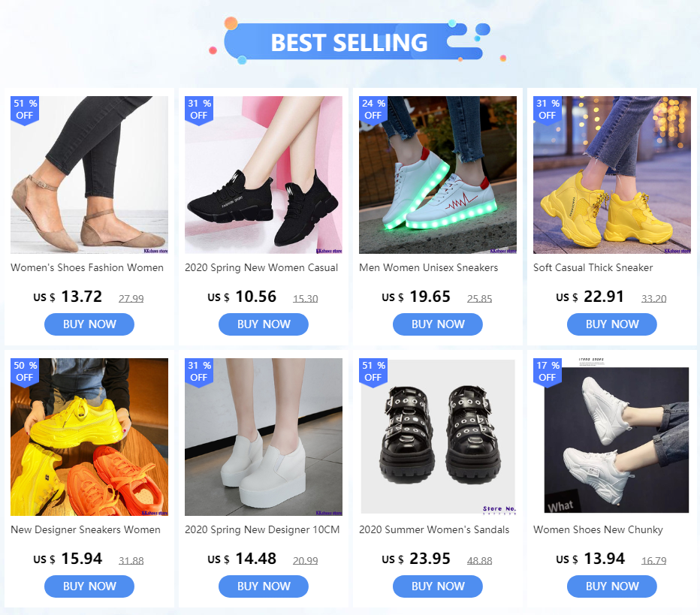Image resolution: width=700 pixels, height=615 pixels.
Task: Open the black buckle sandals product image
Action: 438,437
